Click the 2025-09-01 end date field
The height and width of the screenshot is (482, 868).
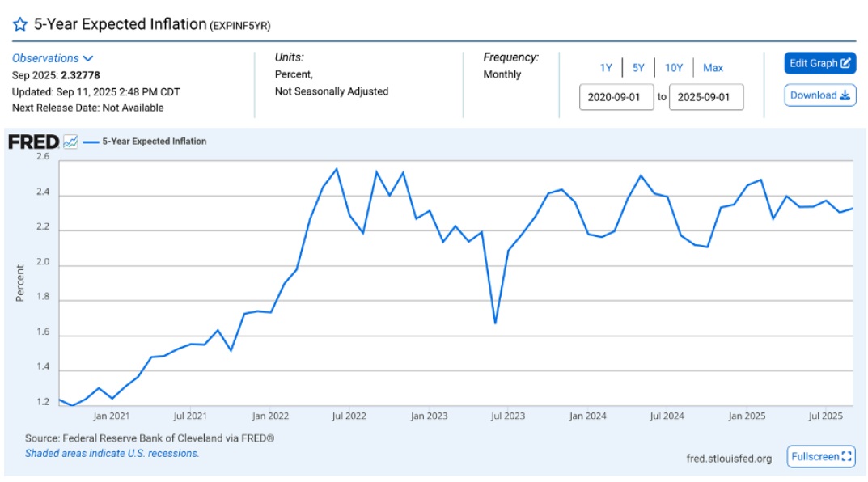[x=706, y=97]
